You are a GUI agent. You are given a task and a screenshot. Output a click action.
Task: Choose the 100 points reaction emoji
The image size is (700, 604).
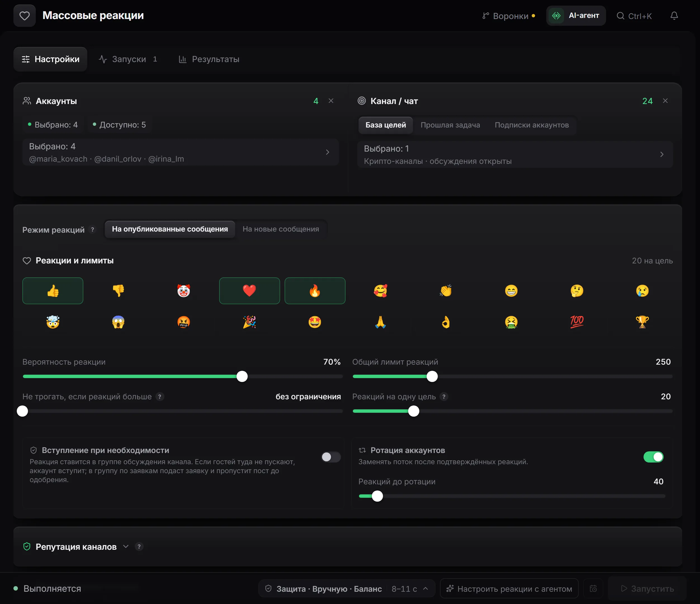coord(577,322)
